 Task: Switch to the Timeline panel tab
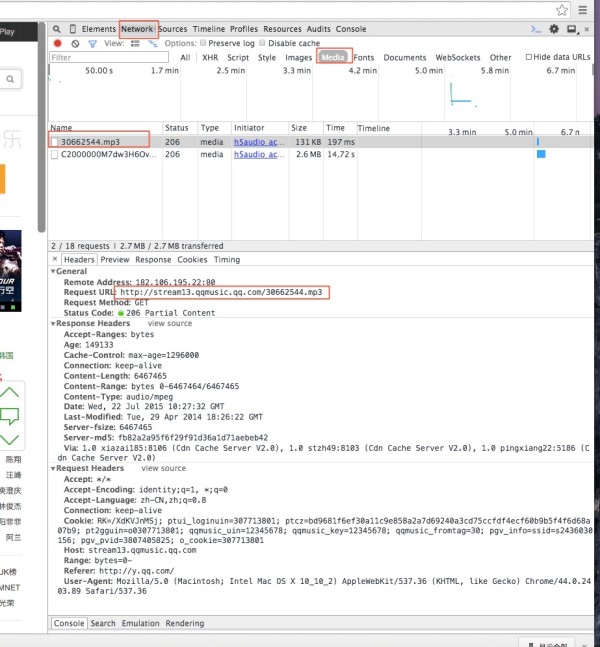point(208,30)
